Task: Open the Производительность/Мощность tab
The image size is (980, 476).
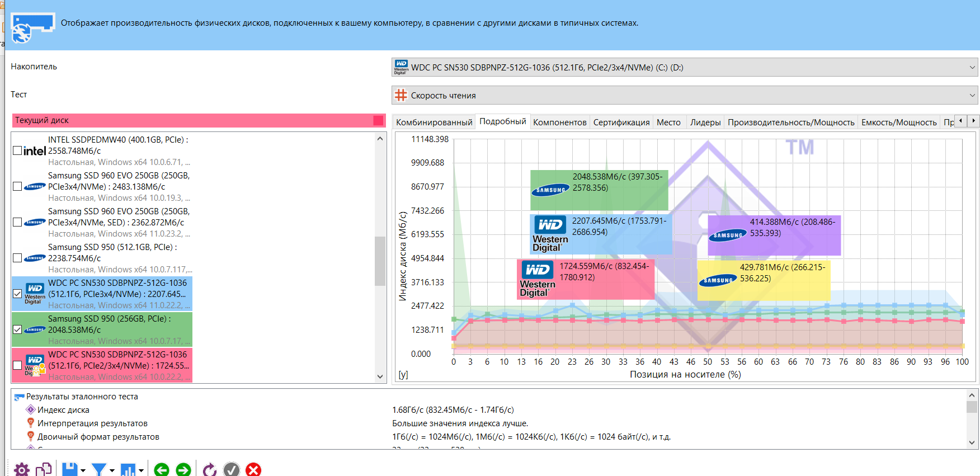Action: tap(791, 122)
